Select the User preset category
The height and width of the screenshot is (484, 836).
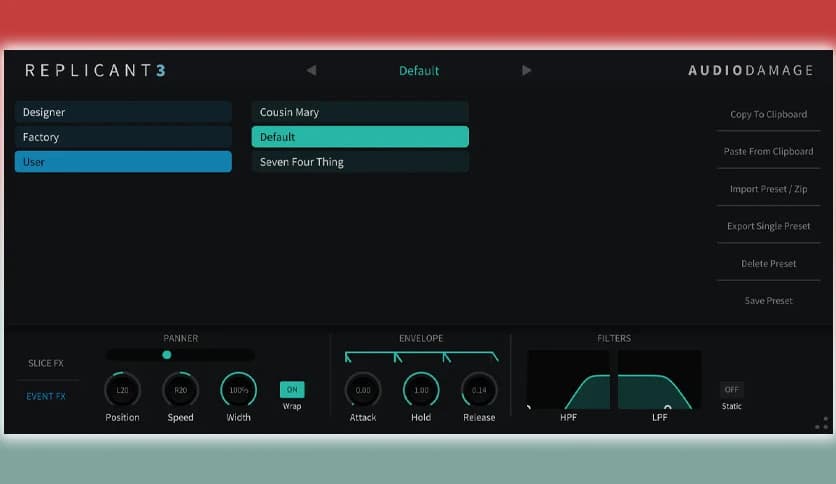[x=123, y=162]
